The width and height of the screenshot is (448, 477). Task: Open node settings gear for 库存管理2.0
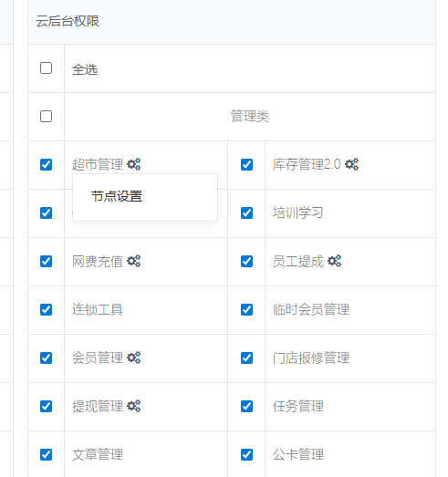click(x=351, y=164)
